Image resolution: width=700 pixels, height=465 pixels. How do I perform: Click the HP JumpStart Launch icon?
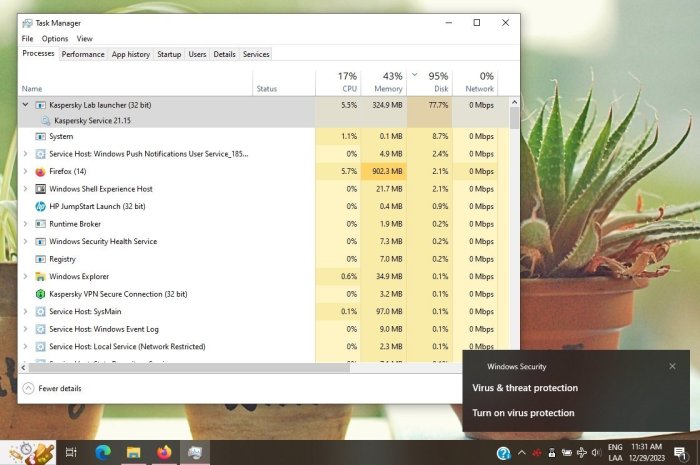(40, 207)
